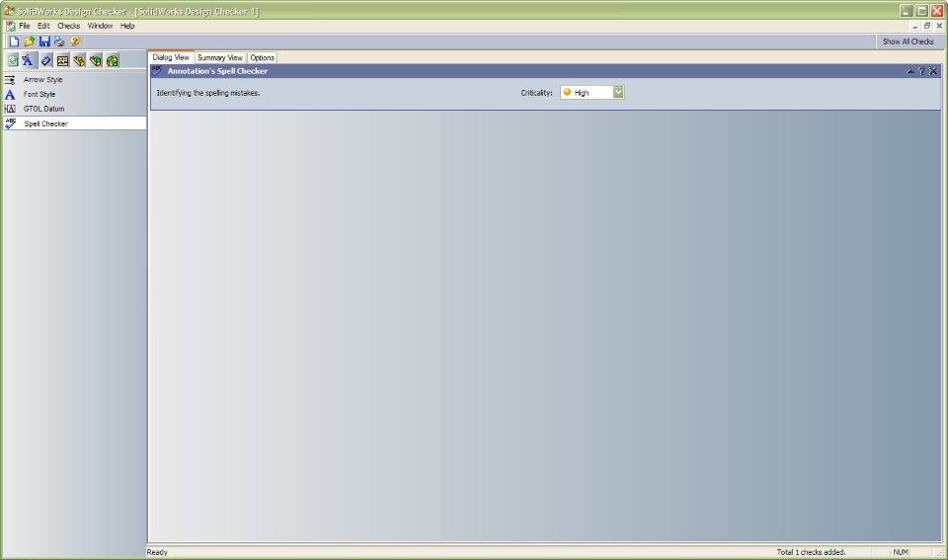Restore the inner document window
948x560 pixels.
(x=927, y=26)
